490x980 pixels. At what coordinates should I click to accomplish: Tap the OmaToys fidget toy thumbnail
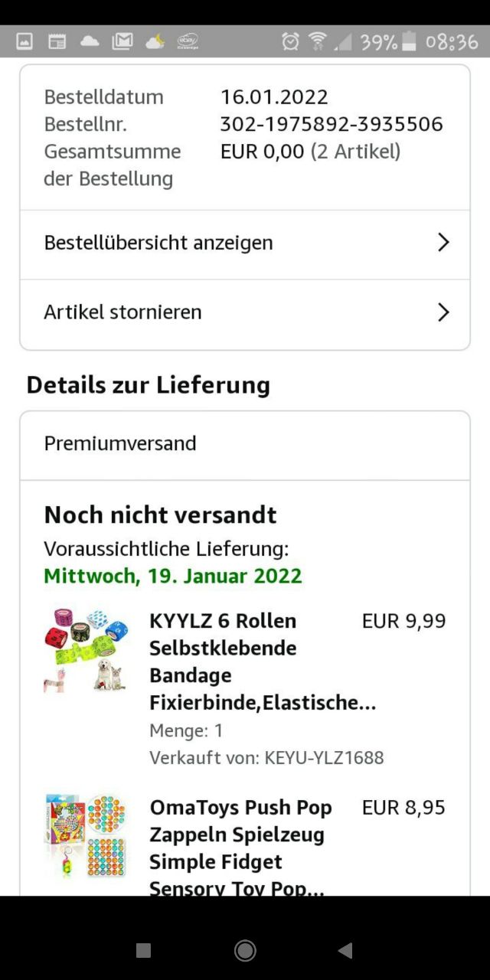point(85,836)
